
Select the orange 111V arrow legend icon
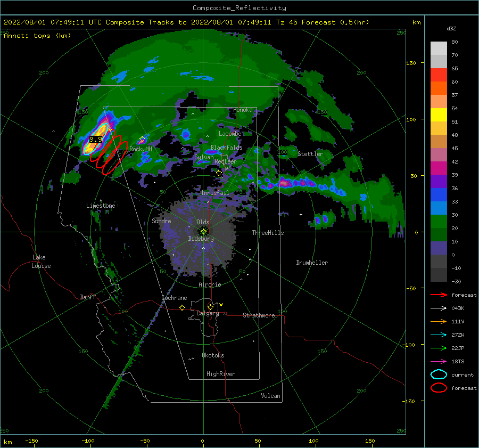click(x=439, y=321)
